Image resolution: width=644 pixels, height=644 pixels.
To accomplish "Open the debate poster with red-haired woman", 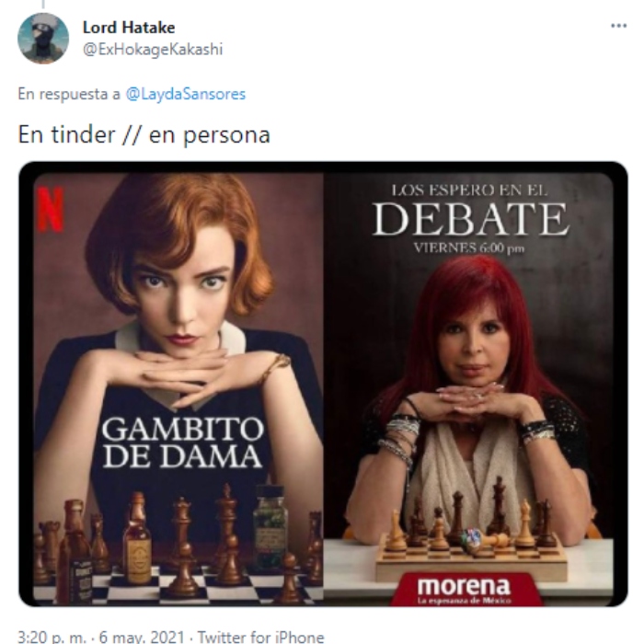I will coord(468,389).
